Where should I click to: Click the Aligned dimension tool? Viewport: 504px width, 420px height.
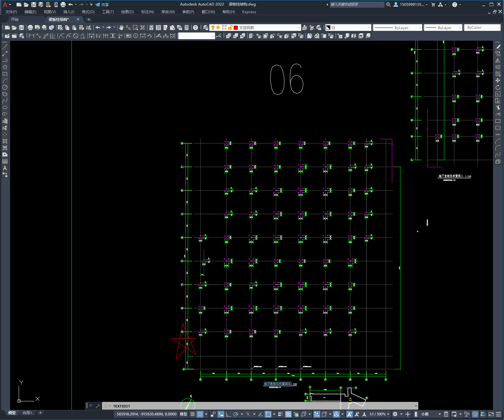(38, 36)
